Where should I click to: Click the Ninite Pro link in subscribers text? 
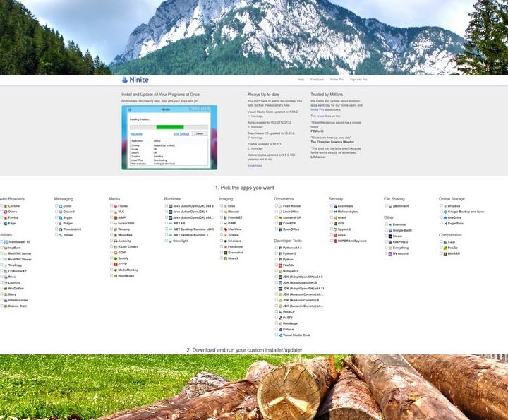(317, 109)
